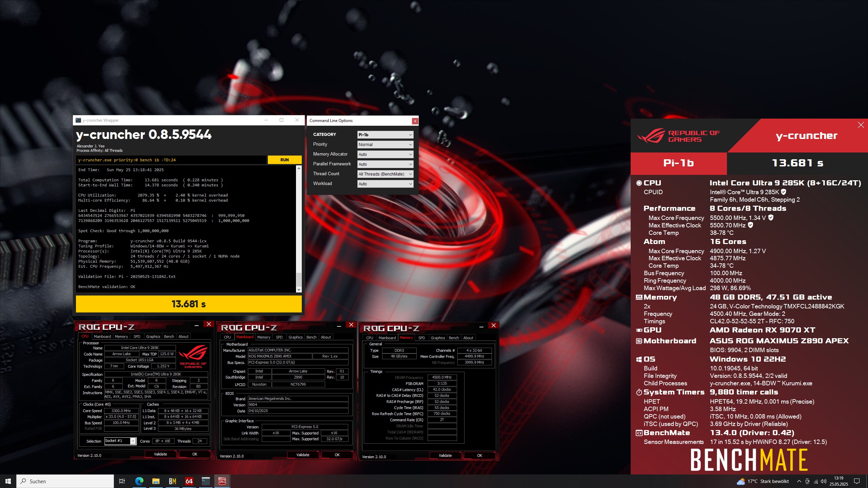Switch to the ROG CPU-Z taskbar icon

pyautogui.click(x=222, y=481)
